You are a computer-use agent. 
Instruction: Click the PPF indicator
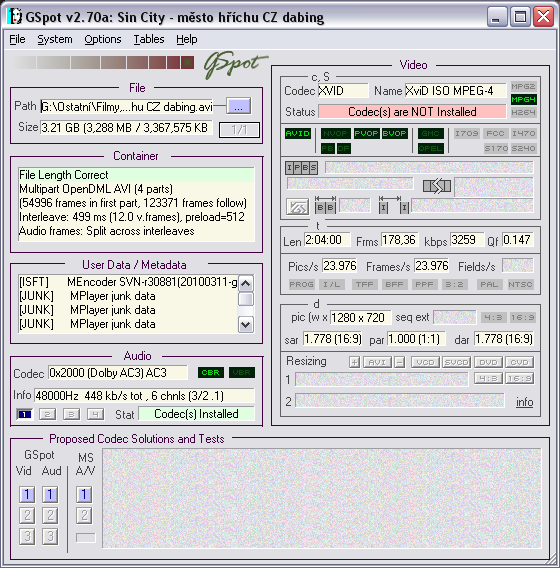tap(424, 284)
